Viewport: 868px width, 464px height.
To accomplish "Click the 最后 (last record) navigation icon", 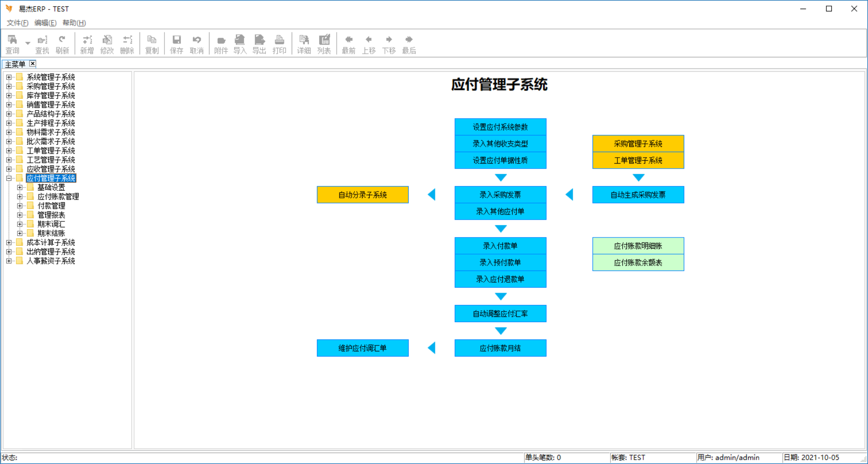I will pos(409,45).
